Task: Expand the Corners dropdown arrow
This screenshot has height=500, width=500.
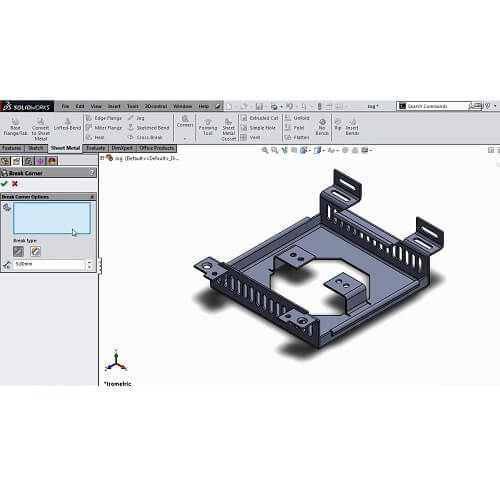Action: point(185,138)
